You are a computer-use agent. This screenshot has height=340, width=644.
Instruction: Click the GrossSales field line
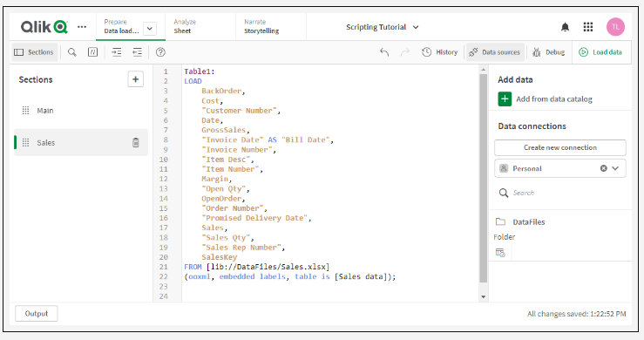click(x=226, y=130)
